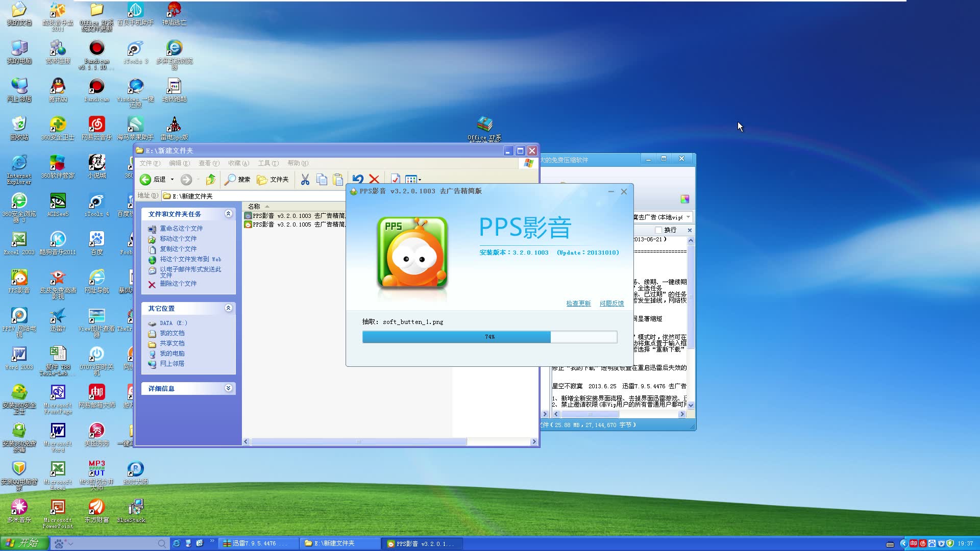Click 重命名这个文件 task link
Screen dimensions: 980x551
(181, 229)
